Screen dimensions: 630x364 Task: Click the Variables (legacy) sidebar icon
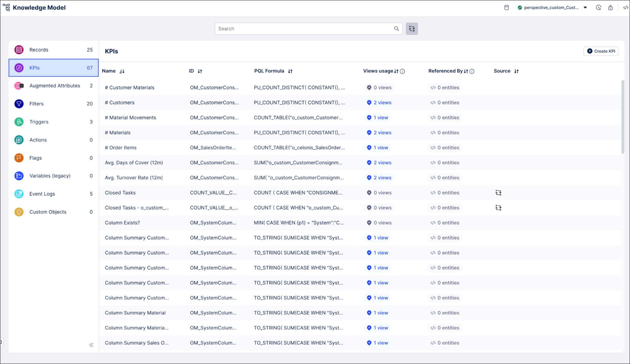point(19,176)
